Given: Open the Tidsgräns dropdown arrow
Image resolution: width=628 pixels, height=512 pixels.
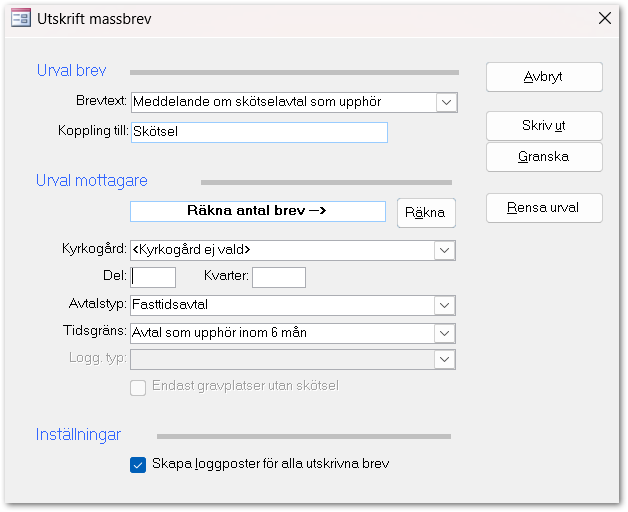Looking at the screenshot, I should [x=446, y=334].
